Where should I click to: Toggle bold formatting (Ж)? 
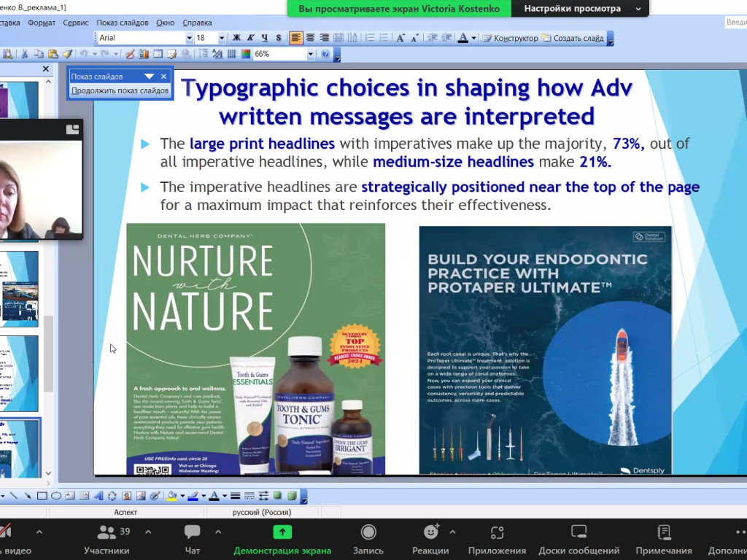(236, 38)
